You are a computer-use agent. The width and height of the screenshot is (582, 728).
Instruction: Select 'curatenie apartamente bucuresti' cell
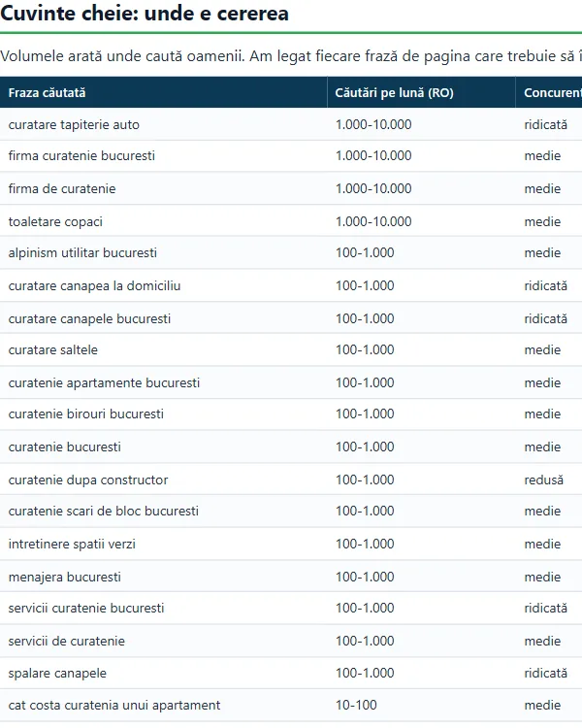(163, 382)
